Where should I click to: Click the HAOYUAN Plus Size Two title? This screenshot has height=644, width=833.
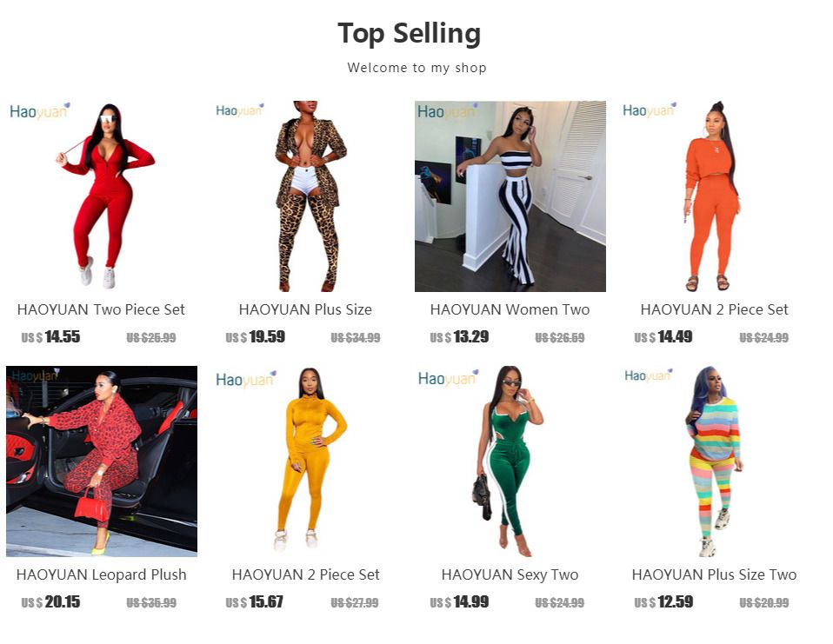click(714, 574)
